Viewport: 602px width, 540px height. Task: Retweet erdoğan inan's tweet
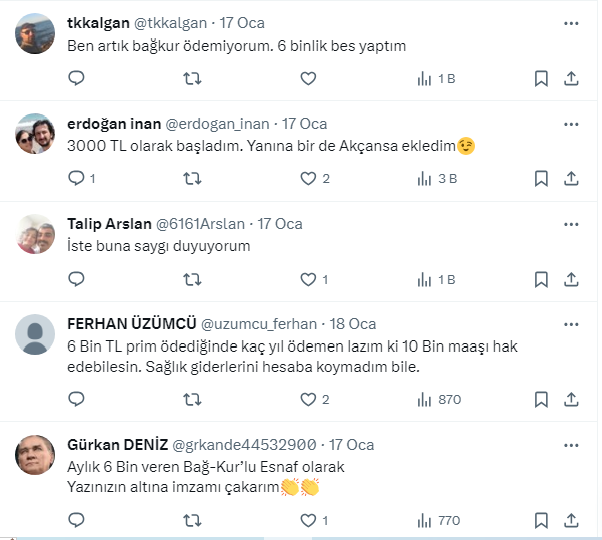[x=193, y=178]
